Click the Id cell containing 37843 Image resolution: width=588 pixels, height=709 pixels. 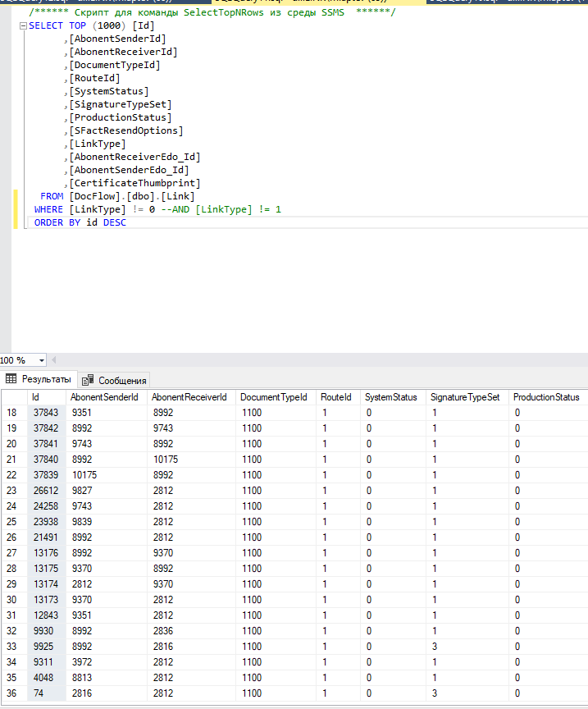[x=45, y=413]
